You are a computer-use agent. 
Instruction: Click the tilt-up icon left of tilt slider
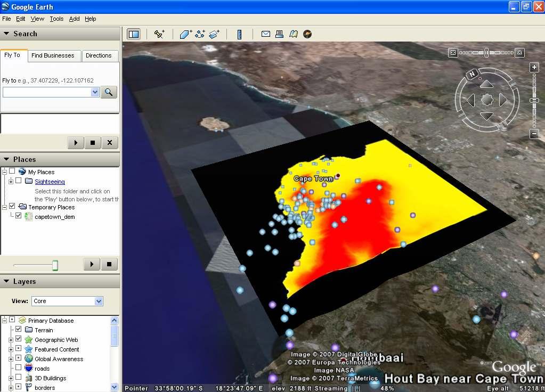click(x=452, y=53)
